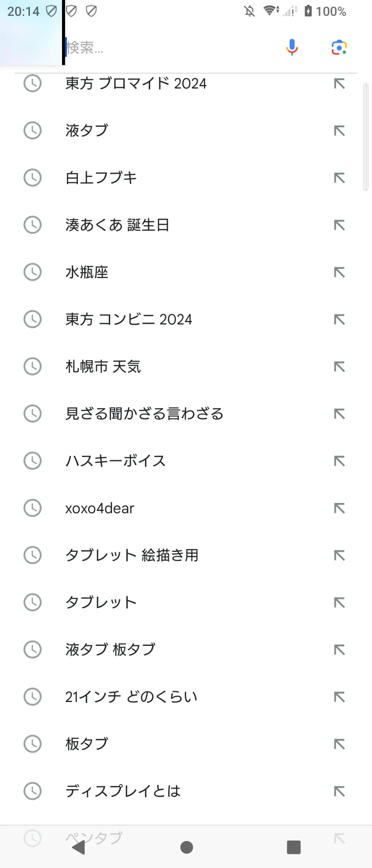
Task: Tap the fill-in arrow beside 白上フブキ
Action: pos(339,178)
